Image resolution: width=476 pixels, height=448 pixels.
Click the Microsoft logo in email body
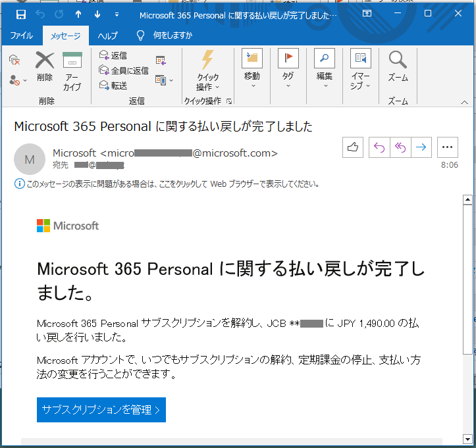pyautogui.click(x=68, y=226)
